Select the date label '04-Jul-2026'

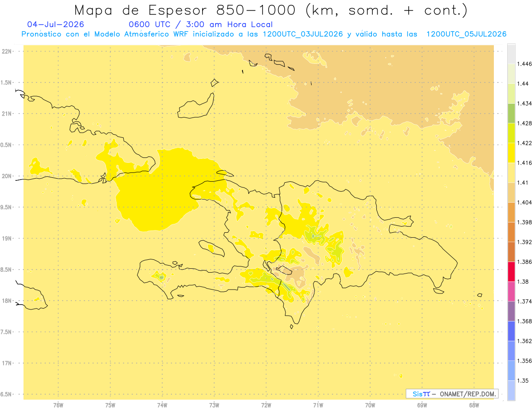55,24
